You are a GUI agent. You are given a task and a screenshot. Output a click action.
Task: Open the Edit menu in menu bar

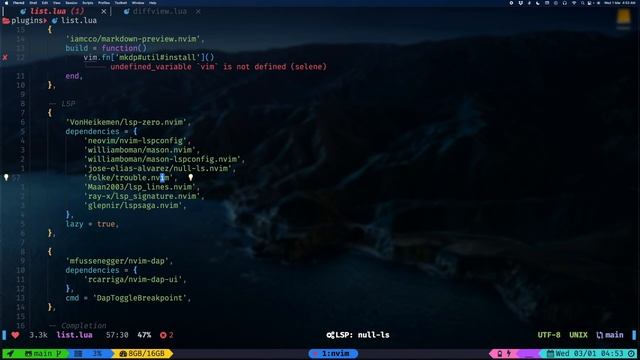pos(45,2)
